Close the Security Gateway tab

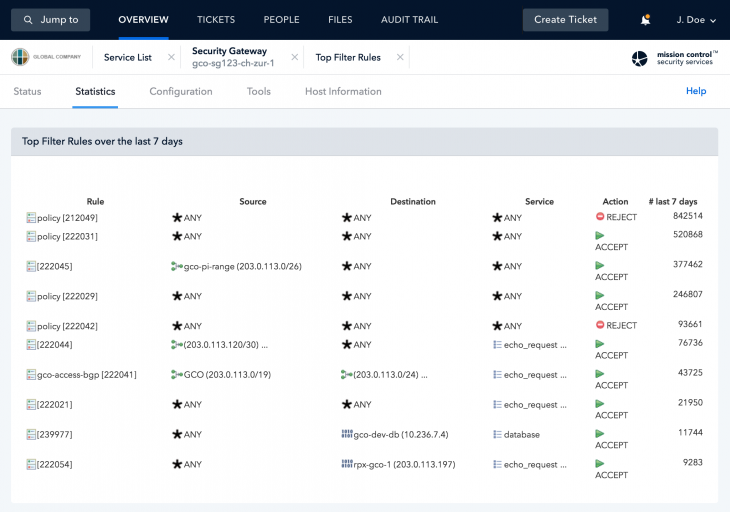point(295,57)
